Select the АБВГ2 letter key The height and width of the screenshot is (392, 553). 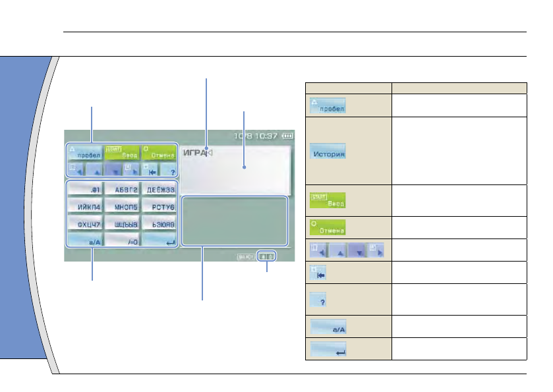(x=122, y=190)
